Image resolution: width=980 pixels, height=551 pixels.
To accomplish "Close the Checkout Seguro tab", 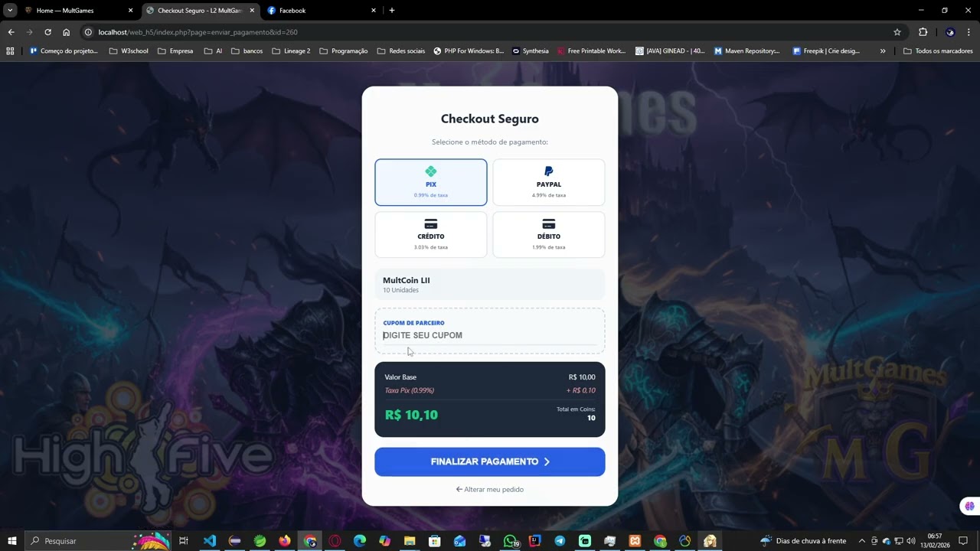I will [x=252, y=11].
